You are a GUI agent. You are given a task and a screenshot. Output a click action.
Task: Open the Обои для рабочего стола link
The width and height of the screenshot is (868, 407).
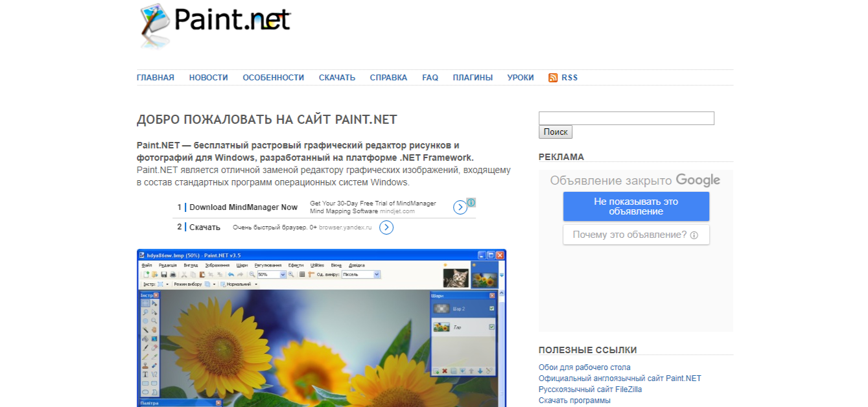tap(583, 367)
